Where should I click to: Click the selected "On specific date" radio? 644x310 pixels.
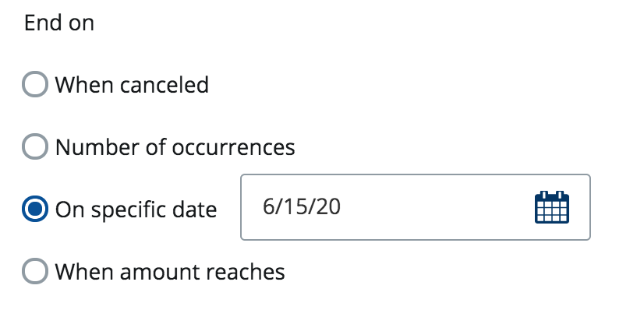(x=35, y=209)
